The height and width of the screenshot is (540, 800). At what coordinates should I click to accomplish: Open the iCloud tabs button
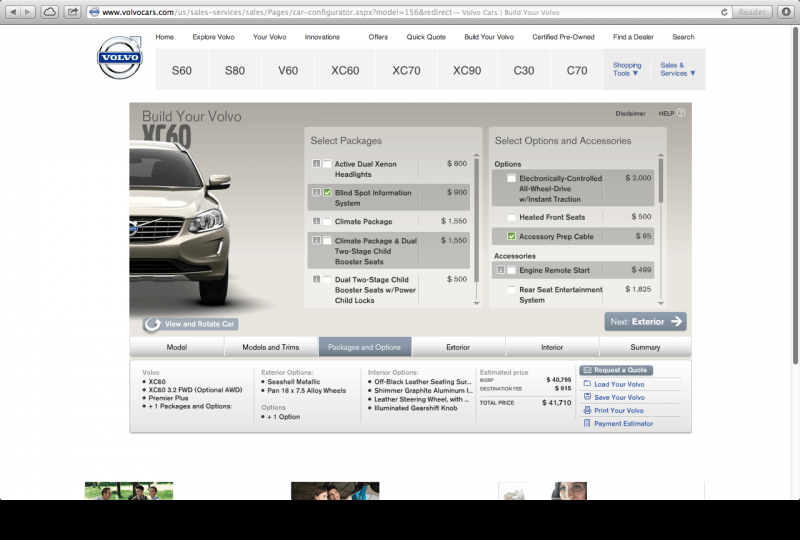[49, 12]
